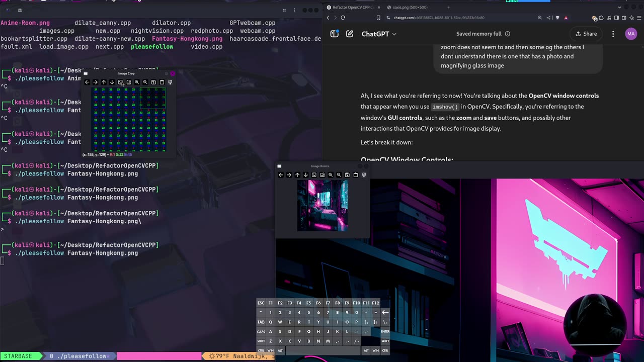Image resolution: width=644 pixels, height=362 pixels.
Task: Click dilate_canny.cpp in terminal listing
Action: pyautogui.click(x=103, y=23)
